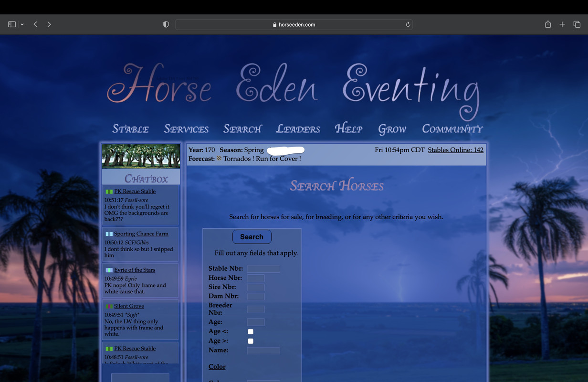Go forward with the browser forward arrow
Image resolution: width=588 pixels, height=382 pixels.
coord(49,24)
